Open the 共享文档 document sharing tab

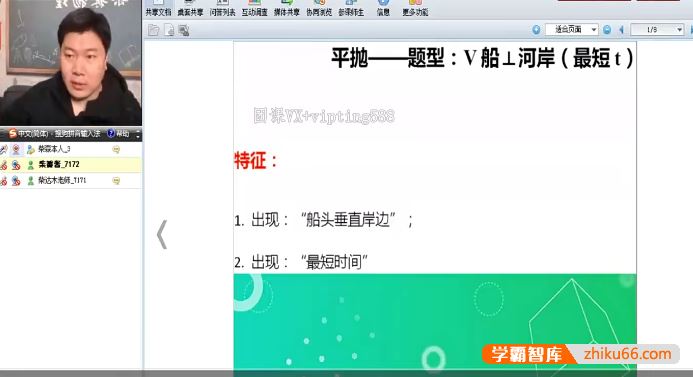coord(158,9)
